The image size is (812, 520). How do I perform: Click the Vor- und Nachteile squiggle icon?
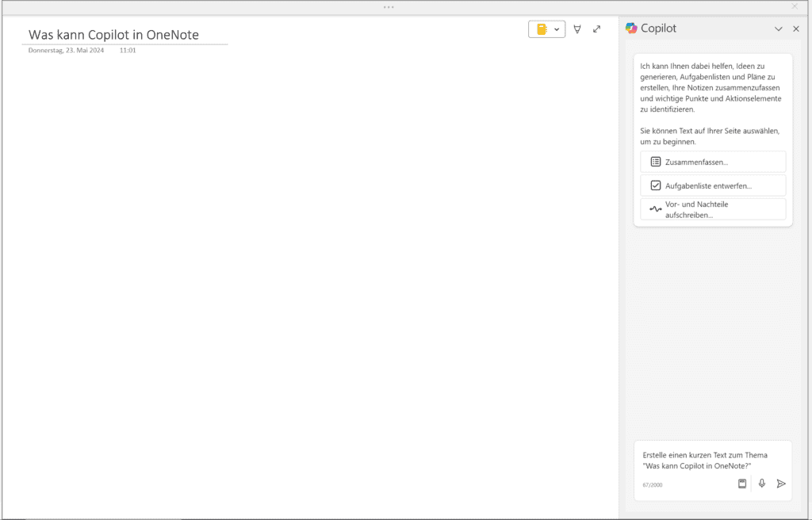656,209
